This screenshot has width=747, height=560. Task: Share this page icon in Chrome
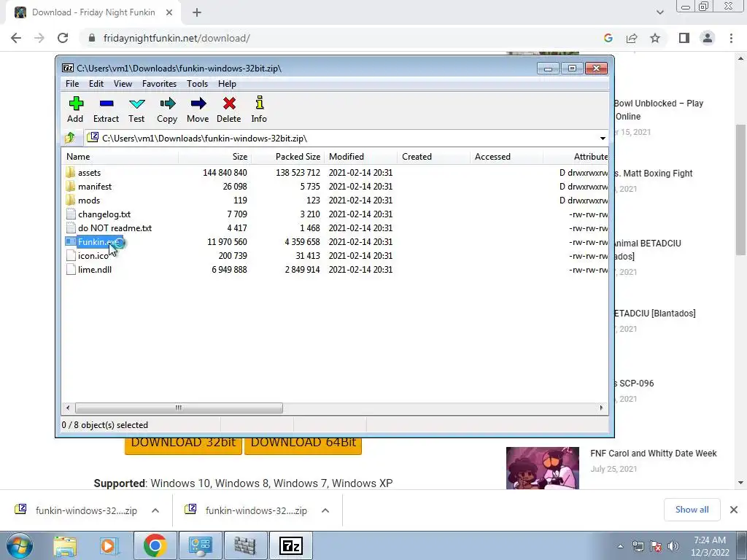coord(632,38)
